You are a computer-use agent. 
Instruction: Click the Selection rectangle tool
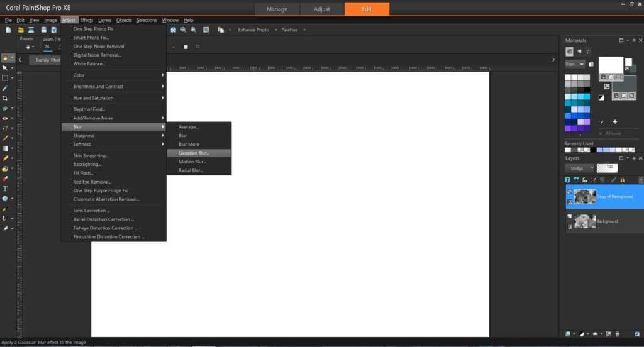tap(5, 78)
